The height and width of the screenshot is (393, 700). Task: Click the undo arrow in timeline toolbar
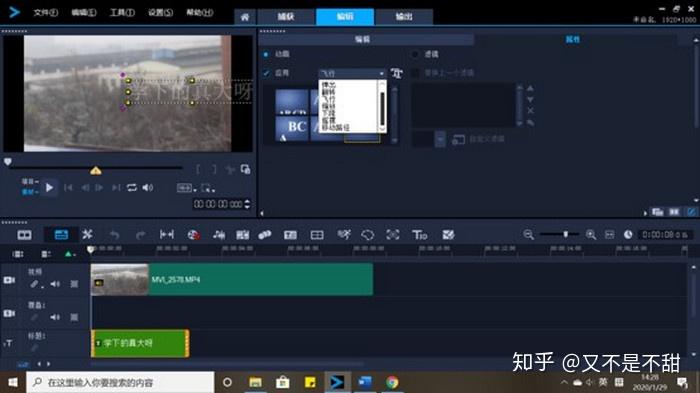pyautogui.click(x=114, y=235)
